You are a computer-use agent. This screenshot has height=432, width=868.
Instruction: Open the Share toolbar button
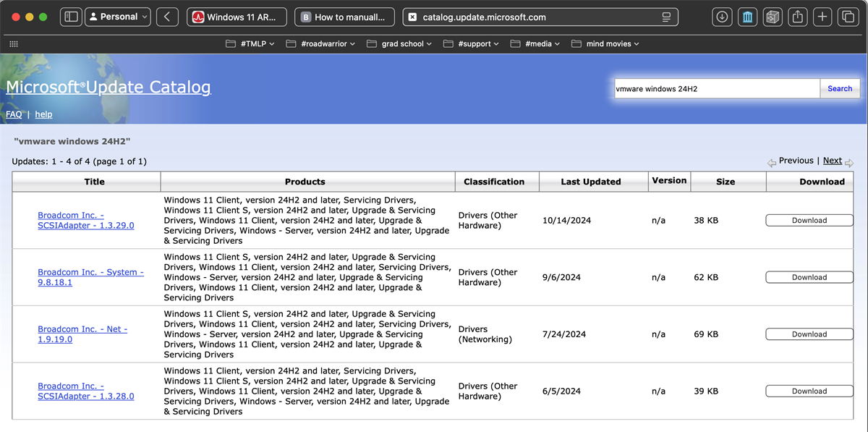(x=798, y=17)
